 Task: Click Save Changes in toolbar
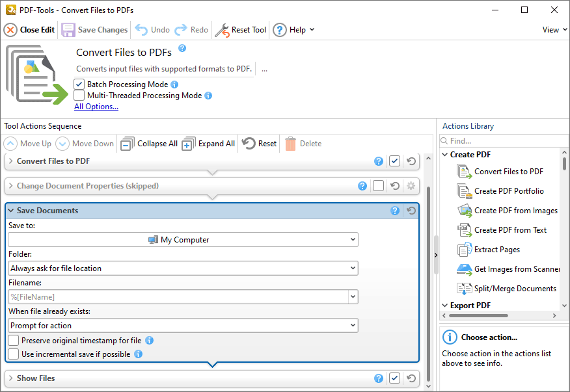94,30
